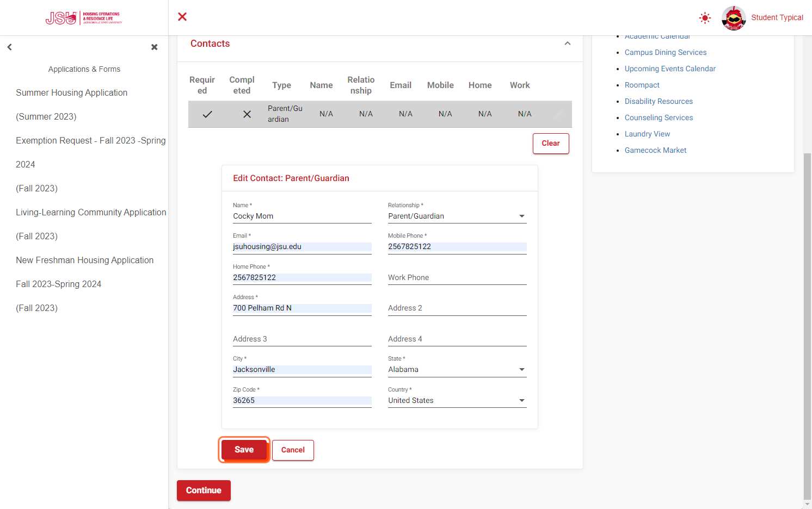Focus the Mobile Phone field

[457, 247]
